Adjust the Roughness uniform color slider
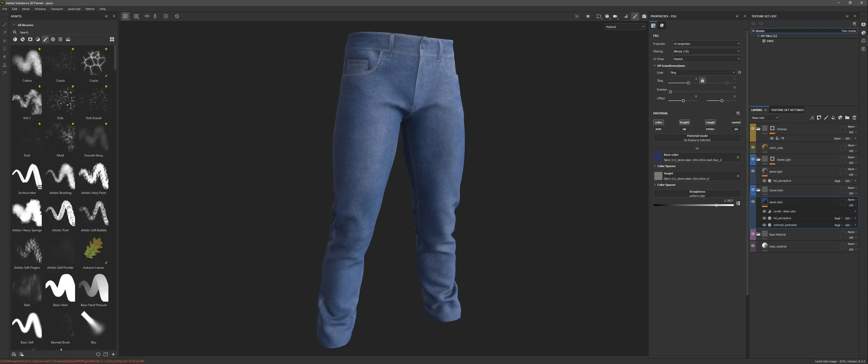This screenshot has height=364, width=868. click(693, 205)
